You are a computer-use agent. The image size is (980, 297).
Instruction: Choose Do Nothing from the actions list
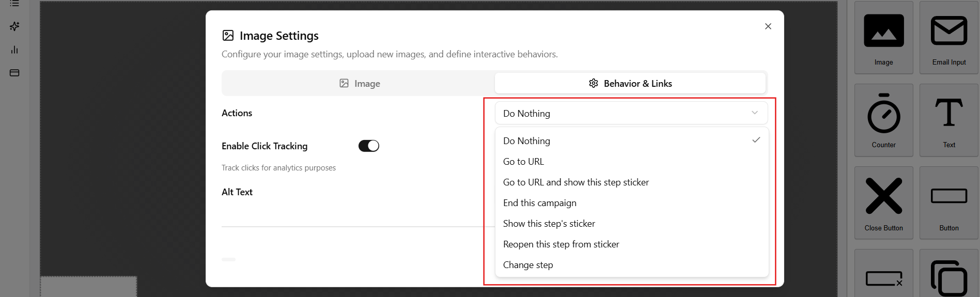click(631, 141)
